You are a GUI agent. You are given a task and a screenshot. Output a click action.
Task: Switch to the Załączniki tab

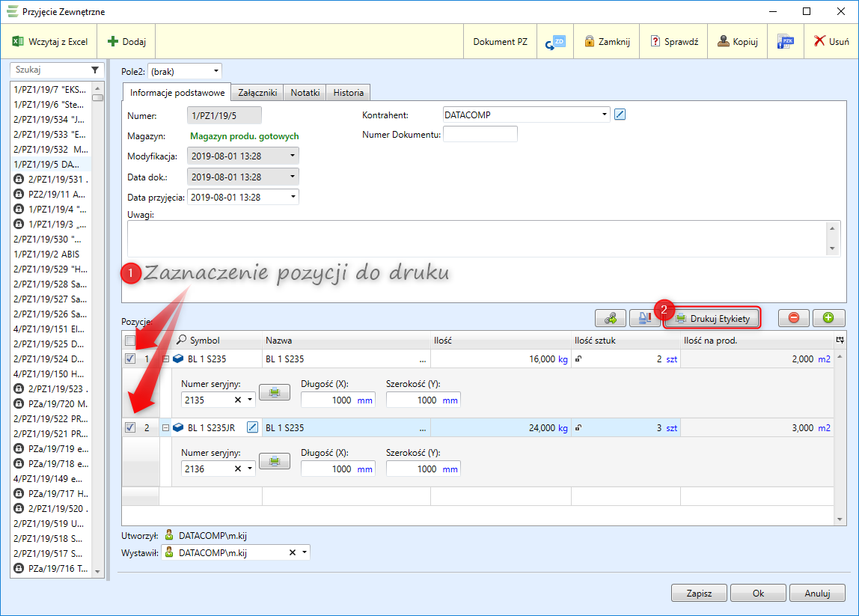tap(257, 93)
